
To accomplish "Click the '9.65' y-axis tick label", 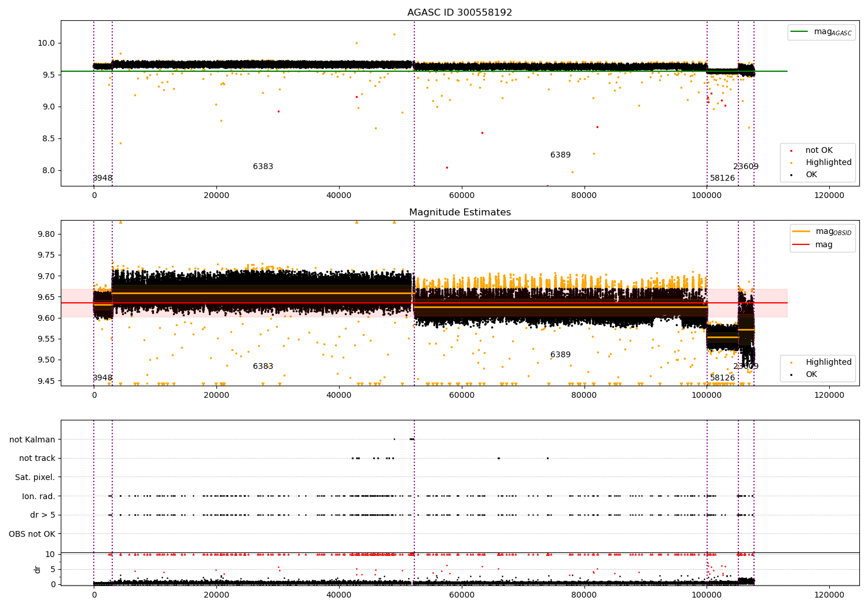I will [46, 298].
